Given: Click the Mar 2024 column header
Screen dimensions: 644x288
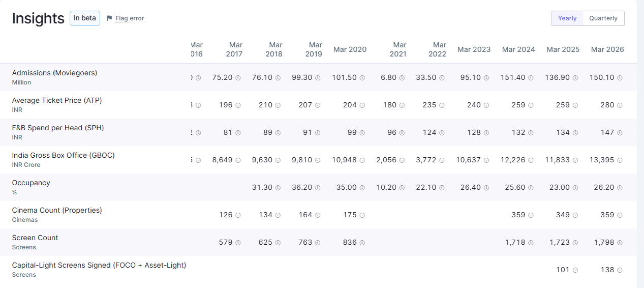Looking at the screenshot, I should coord(518,49).
